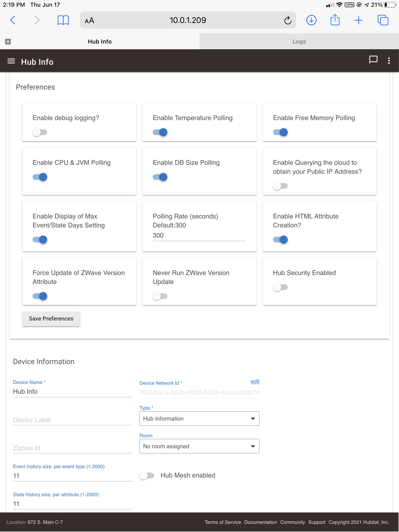Reload the page with refresh icon
This screenshot has height=532, width=399.
point(287,20)
